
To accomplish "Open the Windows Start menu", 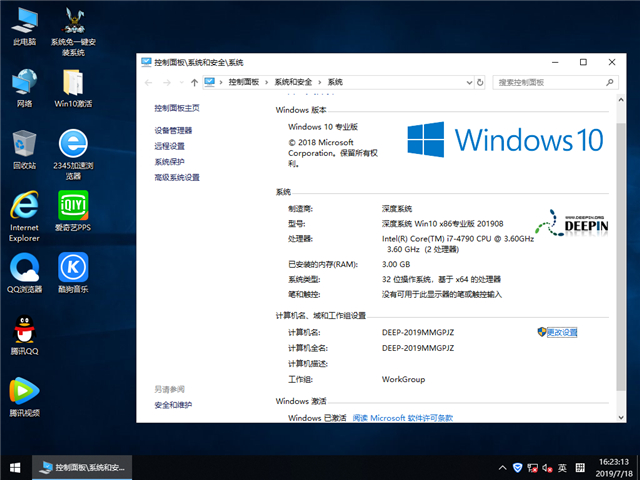I will coord(16,468).
